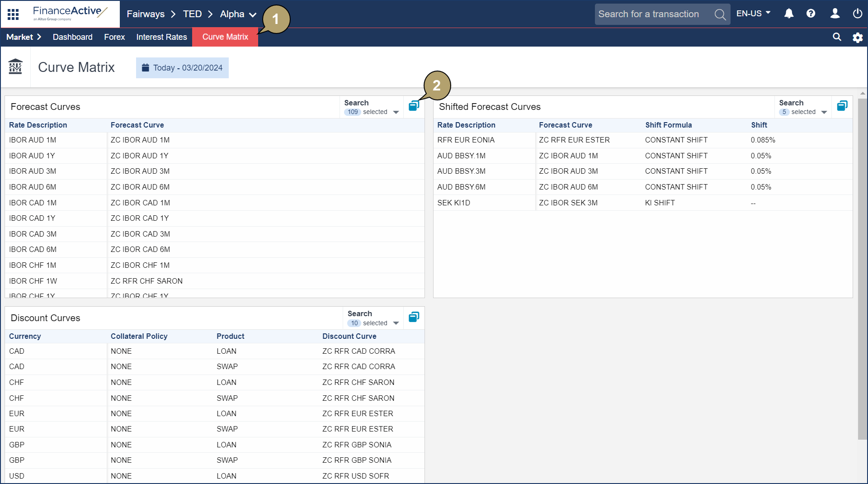Select the Curve Matrix tab
This screenshot has width=868, height=484.
coord(225,37)
